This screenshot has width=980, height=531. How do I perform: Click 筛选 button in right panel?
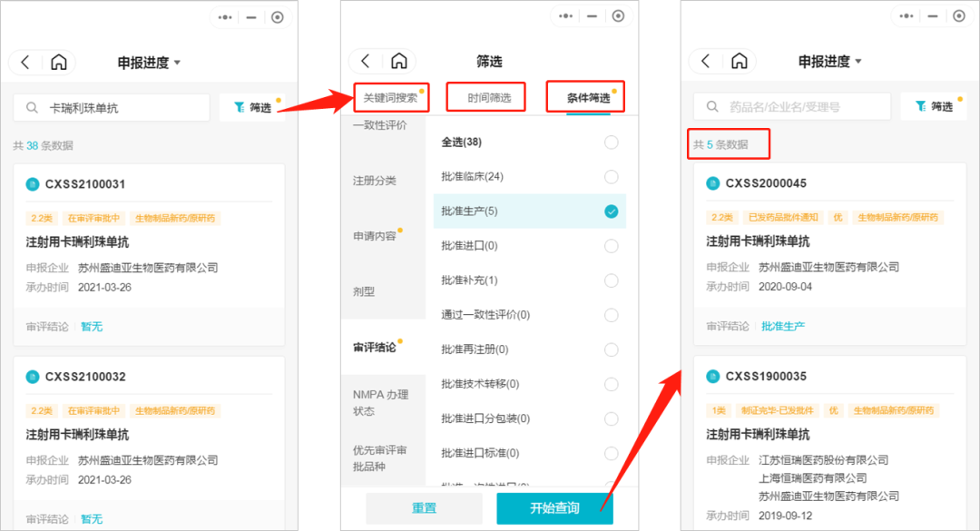pyautogui.click(x=934, y=106)
